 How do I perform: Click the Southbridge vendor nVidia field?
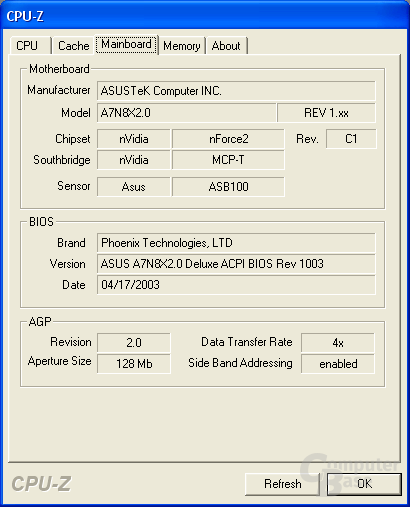click(x=134, y=160)
